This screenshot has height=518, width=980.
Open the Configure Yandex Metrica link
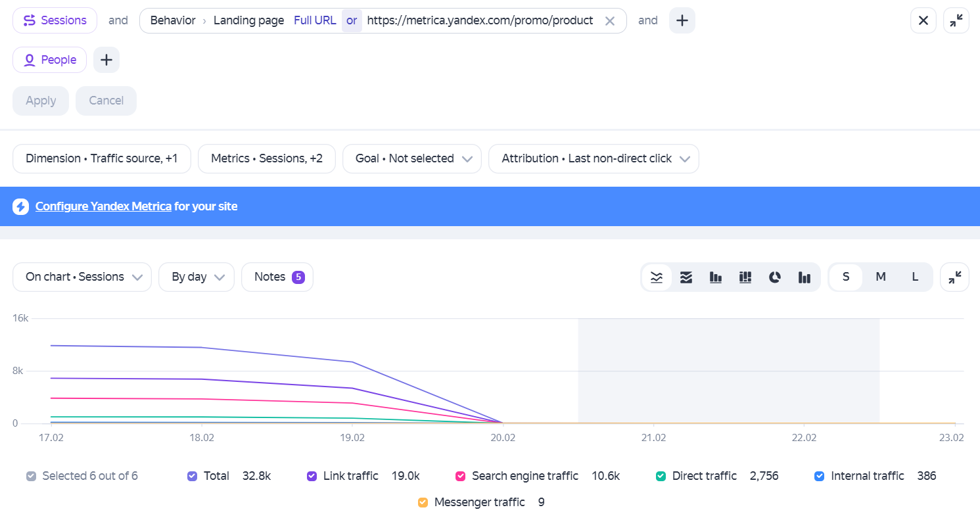pyautogui.click(x=103, y=206)
